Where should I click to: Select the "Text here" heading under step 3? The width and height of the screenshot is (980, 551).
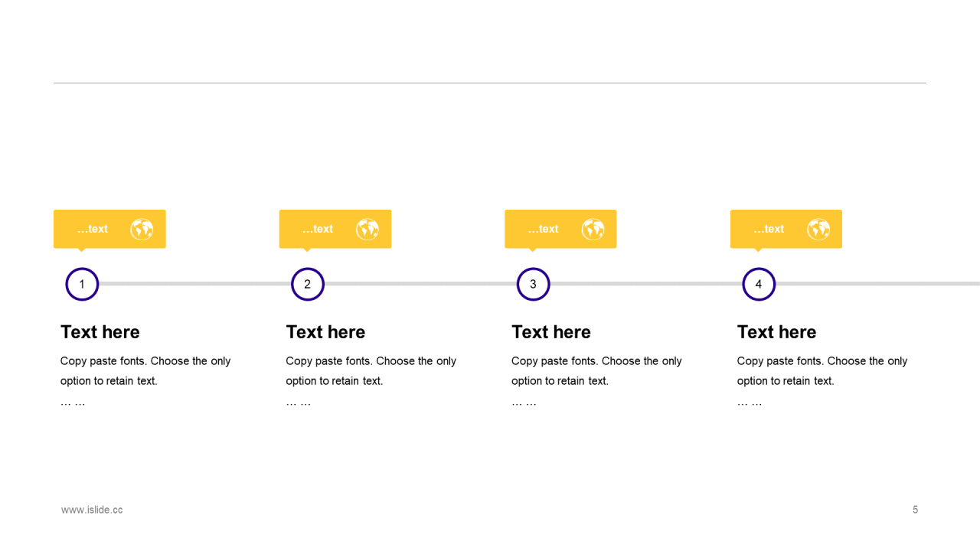551,332
